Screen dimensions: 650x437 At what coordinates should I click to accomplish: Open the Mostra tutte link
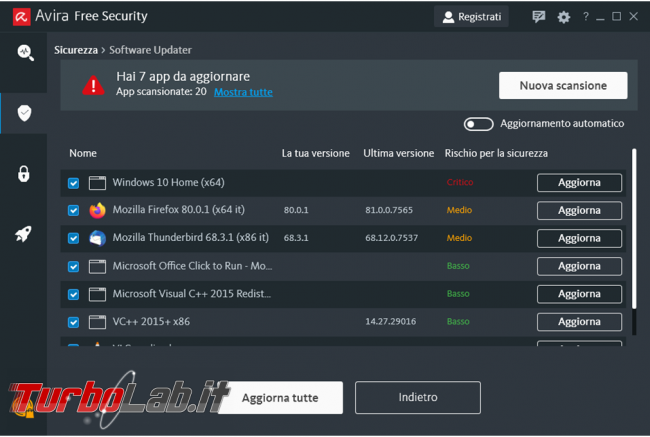243,92
